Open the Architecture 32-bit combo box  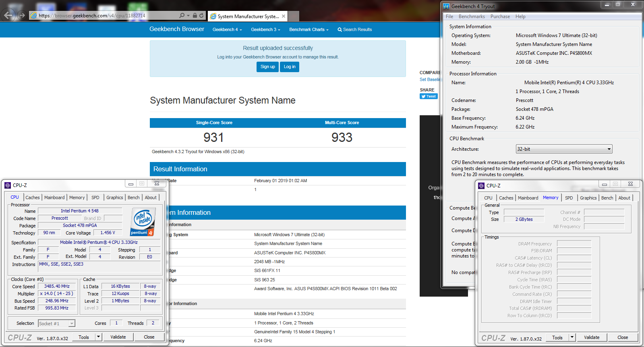(564, 149)
